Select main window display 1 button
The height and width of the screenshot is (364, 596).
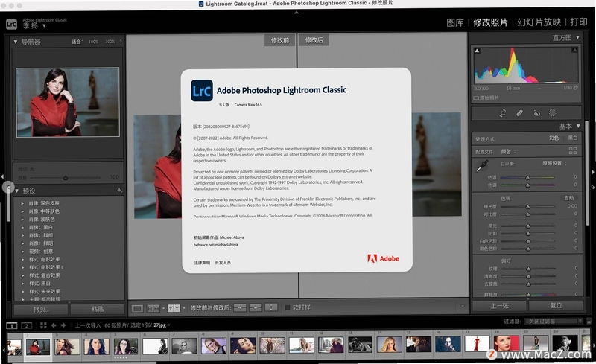click(x=12, y=325)
